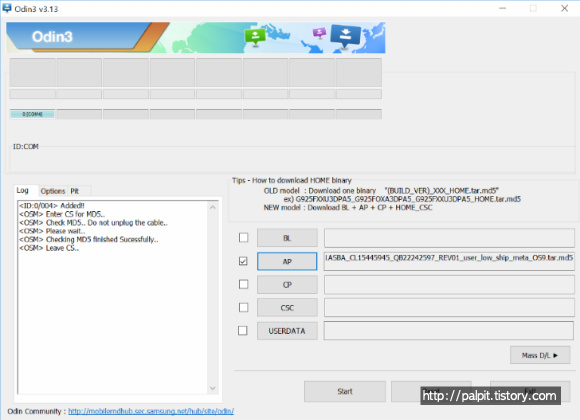Click the BL file path field

[x=449, y=238]
